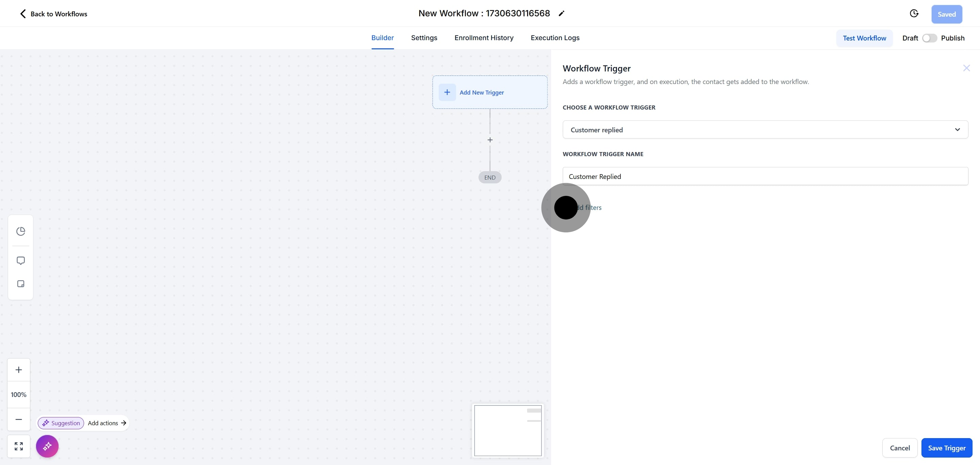
Task: Click plus node between trigger and END
Action: pyautogui.click(x=490, y=140)
